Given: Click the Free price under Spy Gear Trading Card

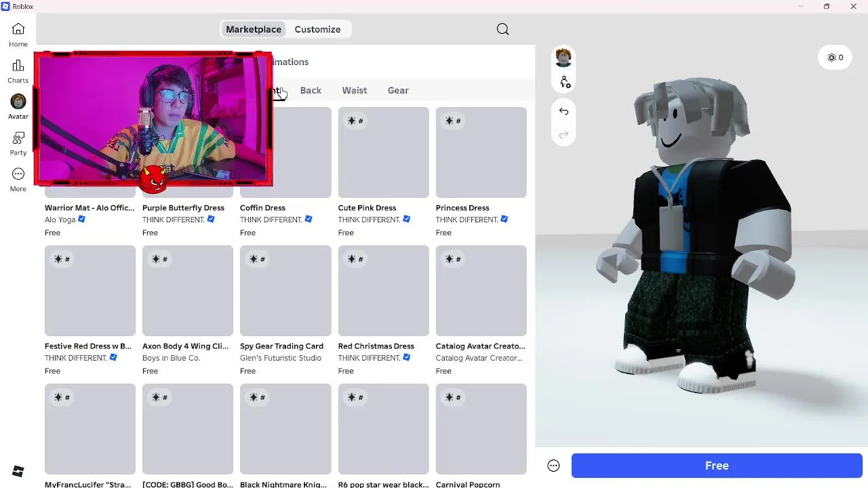Looking at the screenshot, I should (x=248, y=371).
